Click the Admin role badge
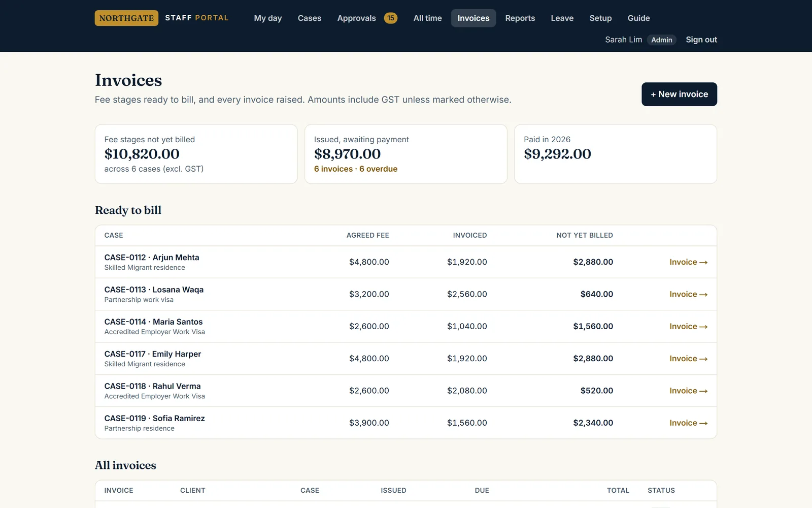Screen dimensions: 812x508 coord(662,40)
